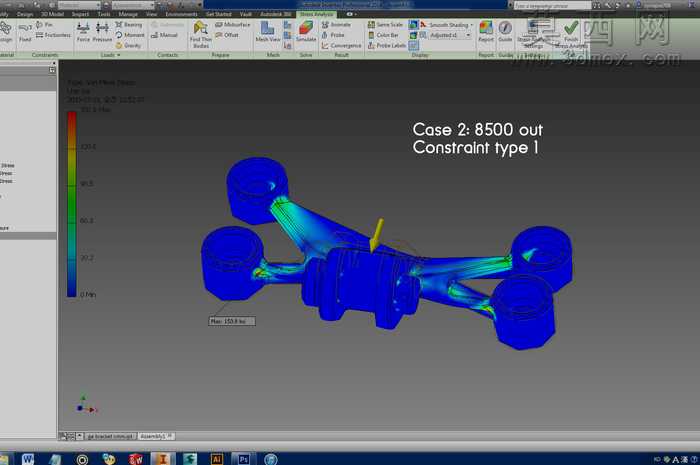Viewport: 700px width, 465px height.
Task: Open Photoshop from the taskbar
Action: 244,458
